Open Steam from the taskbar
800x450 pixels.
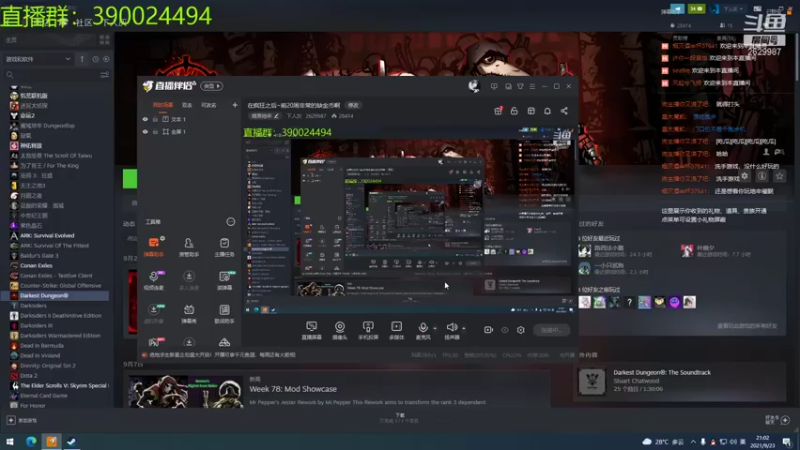coord(71,441)
